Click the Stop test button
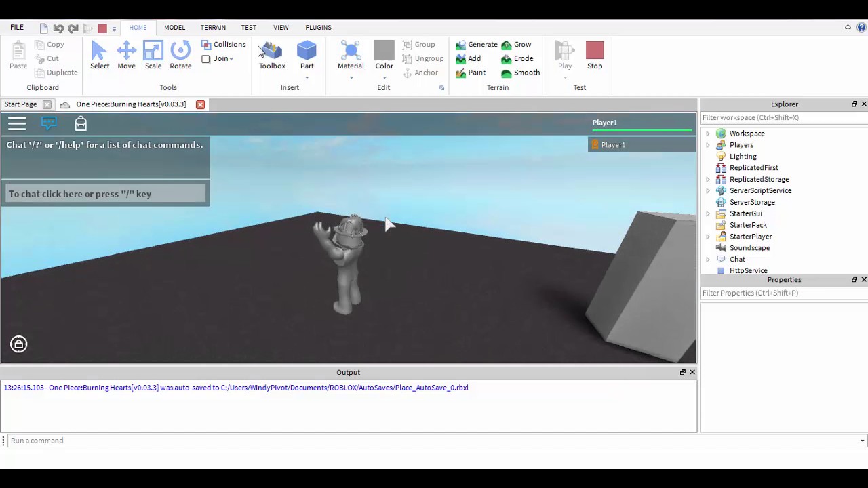The image size is (868, 488). pos(595,56)
